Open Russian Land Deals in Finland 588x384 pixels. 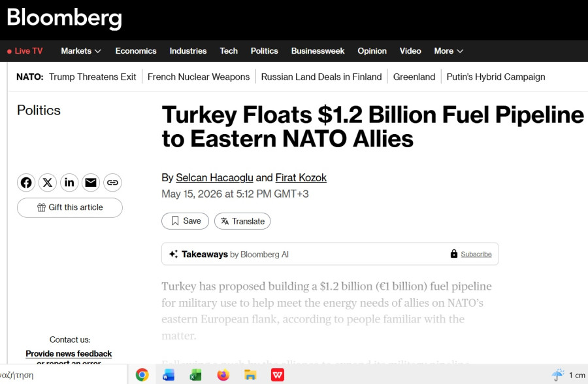(321, 77)
